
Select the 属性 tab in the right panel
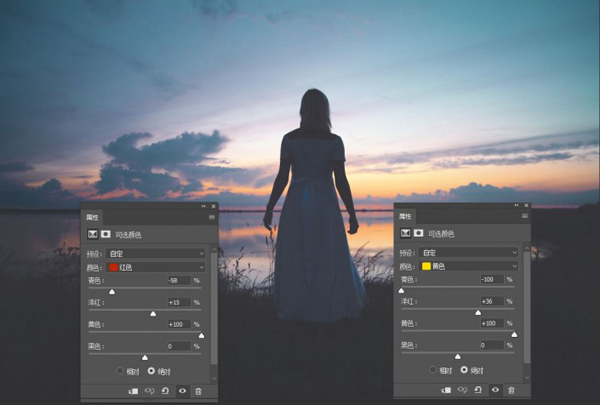tap(405, 216)
